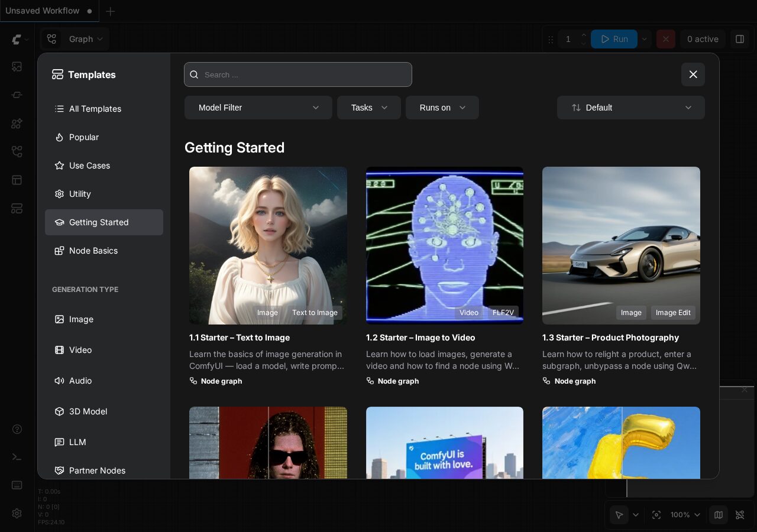The height and width of the screenshot is (532, 757).
Task: Select the arrow pointer tool in canvas toolbar
Action: [619, 515]
